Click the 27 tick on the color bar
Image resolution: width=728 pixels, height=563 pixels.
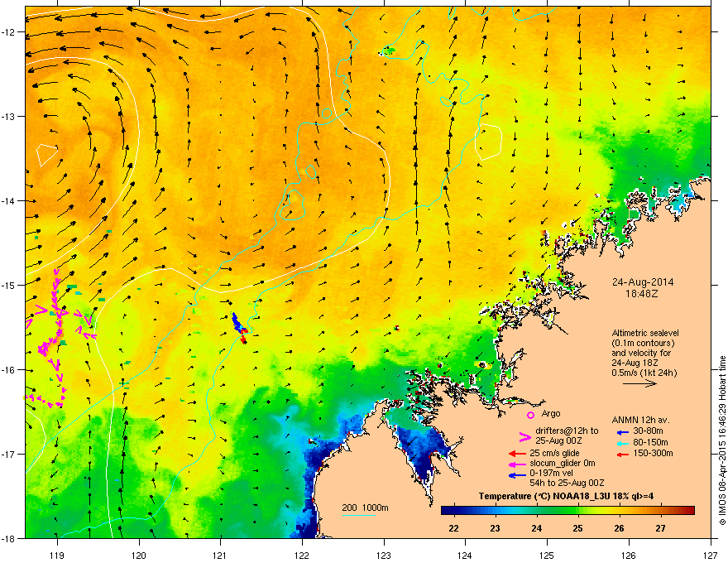(x=660, y=528)
